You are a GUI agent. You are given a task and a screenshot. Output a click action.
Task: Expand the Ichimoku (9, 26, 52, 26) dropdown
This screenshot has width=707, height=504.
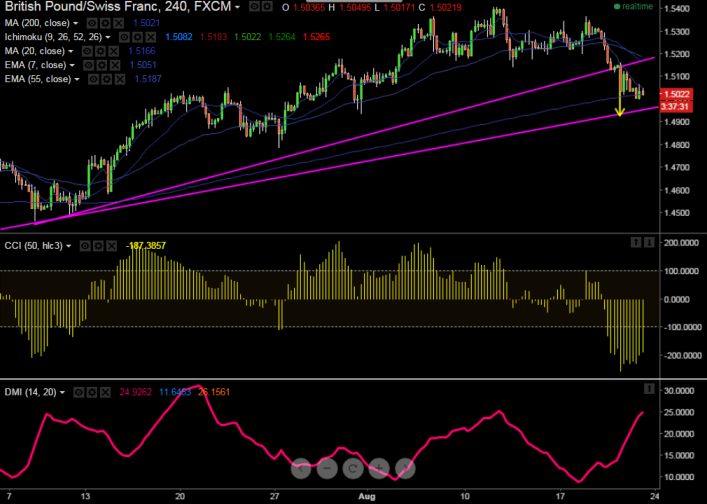(x=108, y=37)
